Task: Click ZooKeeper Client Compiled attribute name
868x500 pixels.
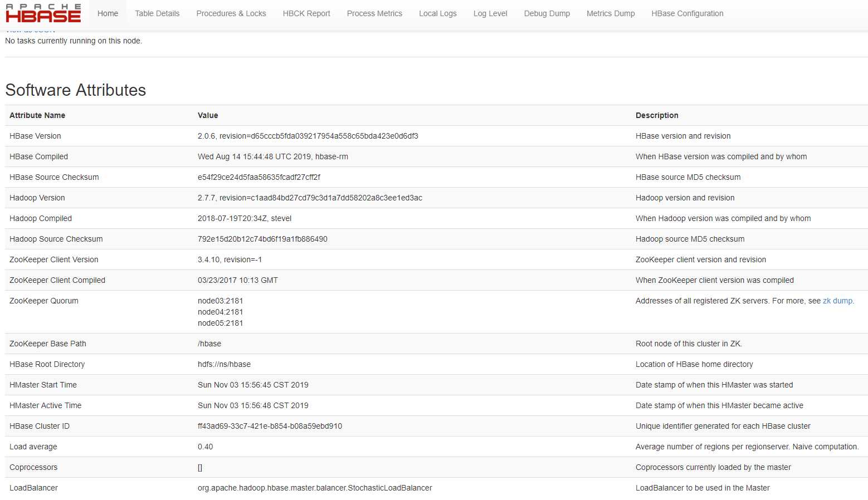Action: coord(57,280)
